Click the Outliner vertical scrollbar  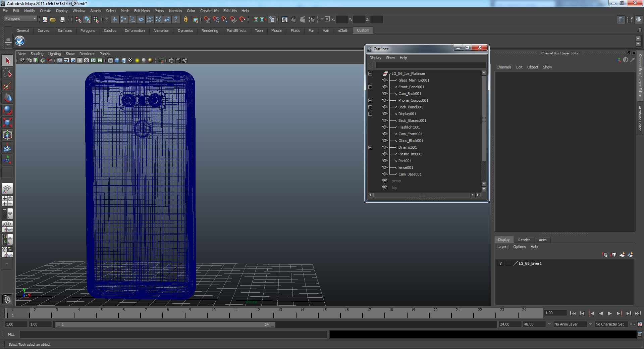[x=484, y=118]
